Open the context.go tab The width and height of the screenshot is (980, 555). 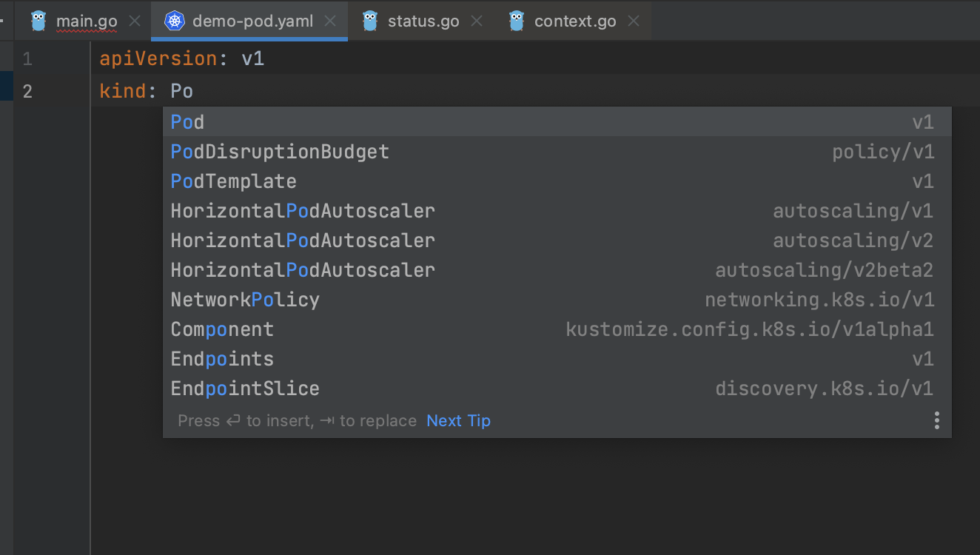(575, 21)
